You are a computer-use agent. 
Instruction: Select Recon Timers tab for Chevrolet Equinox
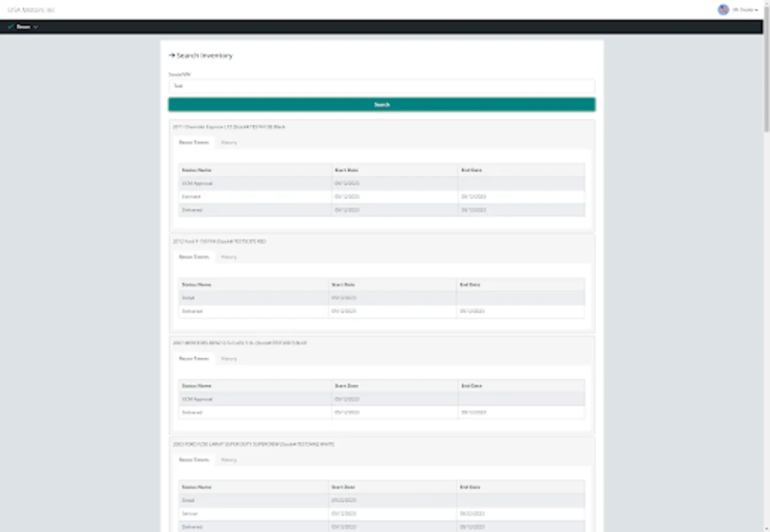click(194, 142)
